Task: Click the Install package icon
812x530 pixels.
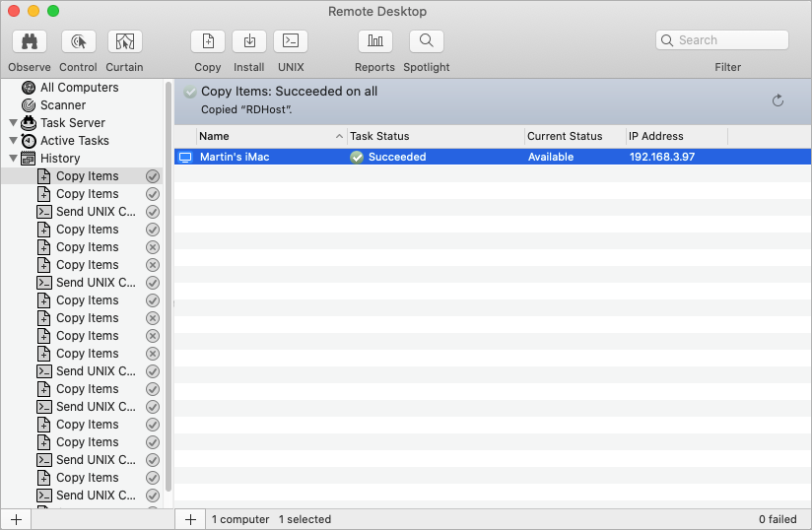Action: [249, 41]
